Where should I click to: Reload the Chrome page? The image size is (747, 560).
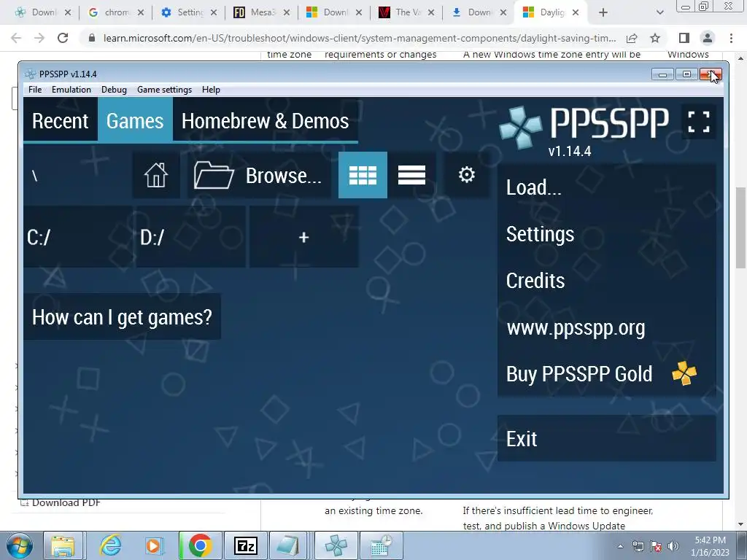pos(63,38)
